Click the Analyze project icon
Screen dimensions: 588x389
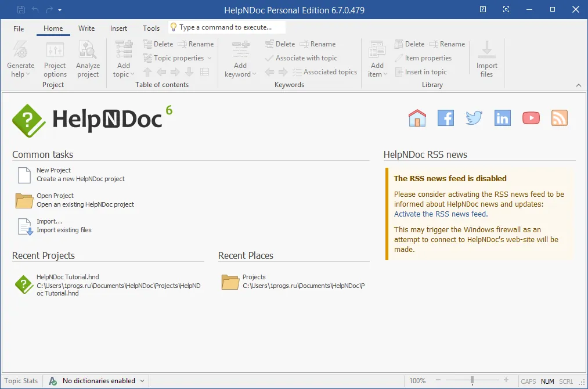[x=88, y=50]
